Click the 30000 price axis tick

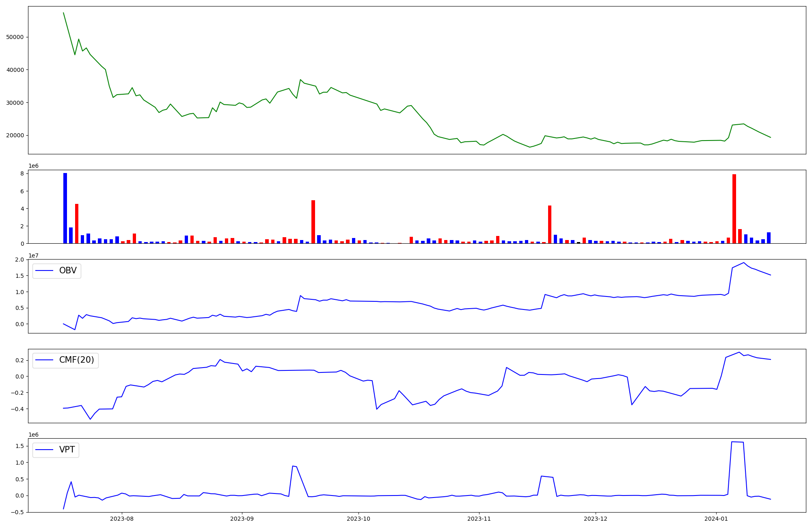coord(15,103)
